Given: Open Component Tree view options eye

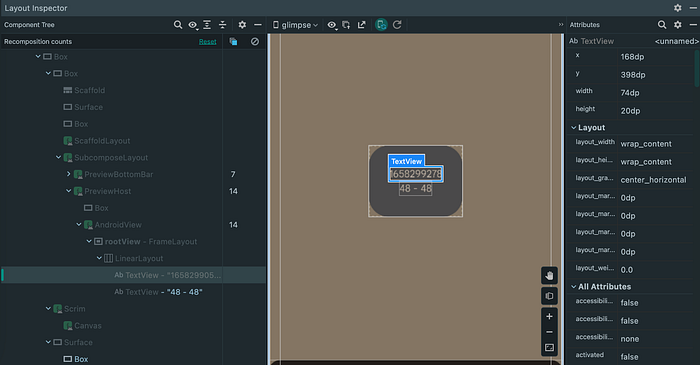Looking at the screenshot, I should coord(193,25).
